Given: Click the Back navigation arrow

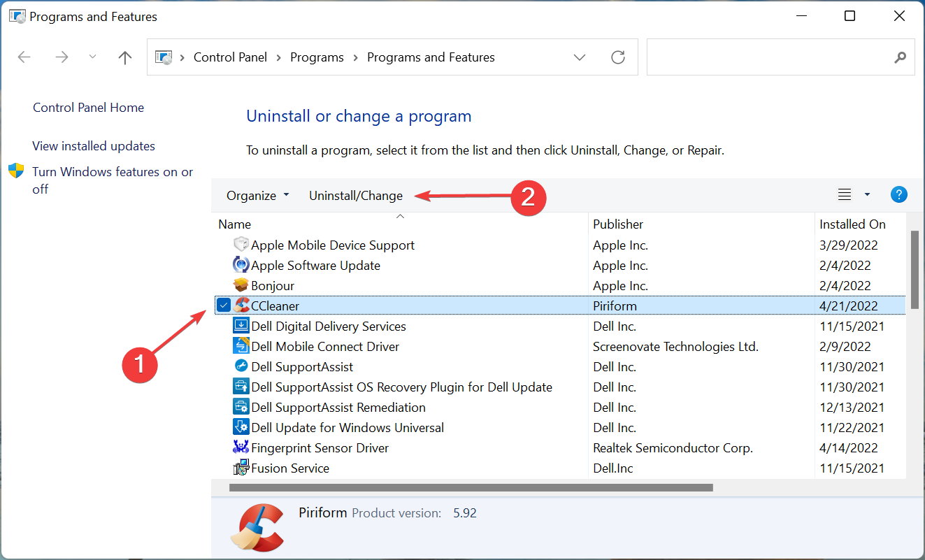Looking at the screenshot, I should tap(24, 57).
